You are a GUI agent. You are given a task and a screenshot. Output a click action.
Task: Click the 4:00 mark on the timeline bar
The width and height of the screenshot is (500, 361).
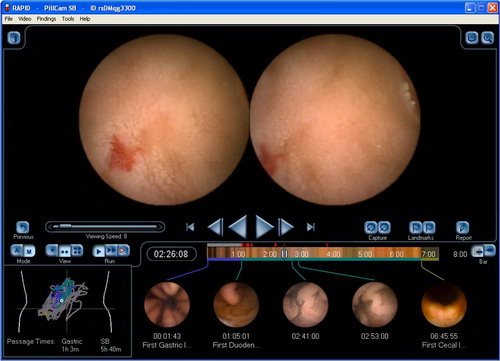[333, 254]
